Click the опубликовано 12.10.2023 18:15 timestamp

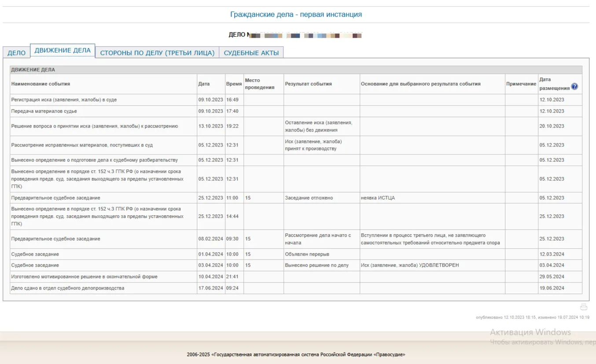(505, 317)
